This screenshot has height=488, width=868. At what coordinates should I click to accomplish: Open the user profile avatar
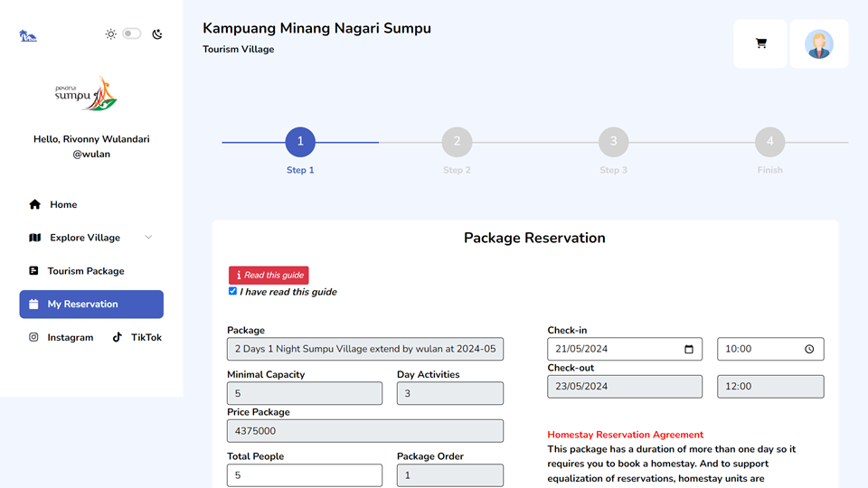[x=819, y=43]
